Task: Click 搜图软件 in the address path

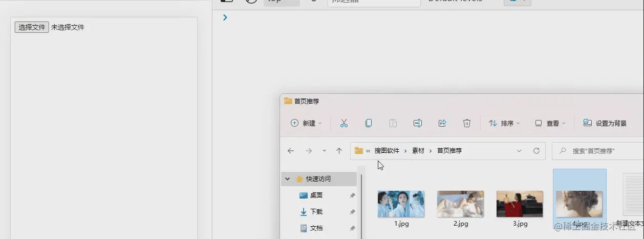Action: (387, 151)
